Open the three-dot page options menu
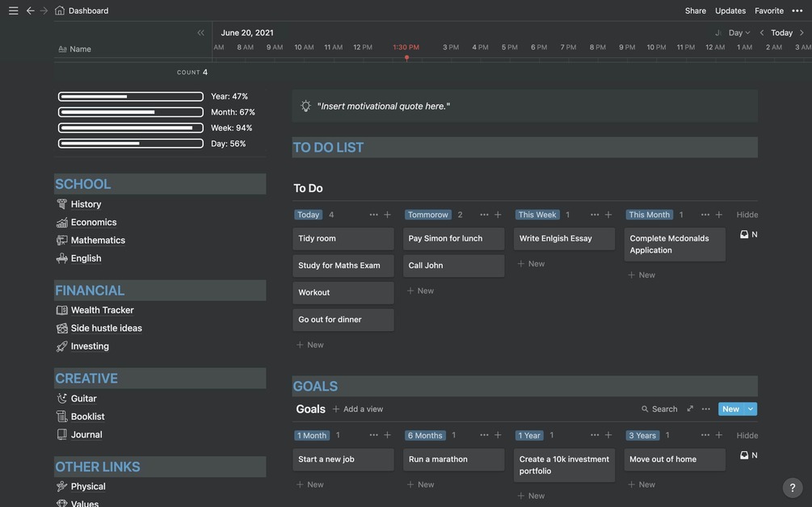 797,10
